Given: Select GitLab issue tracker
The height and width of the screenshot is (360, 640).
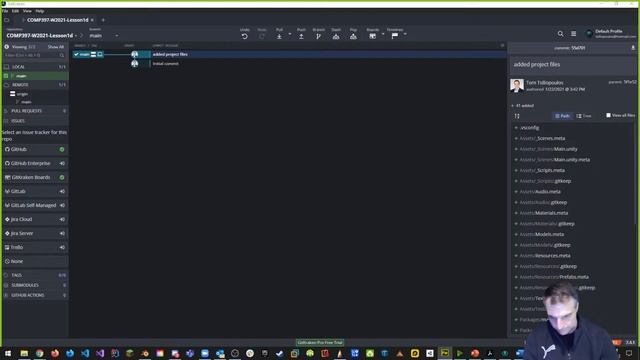Looking at the screenshot, I should click(x=34, y=191).
